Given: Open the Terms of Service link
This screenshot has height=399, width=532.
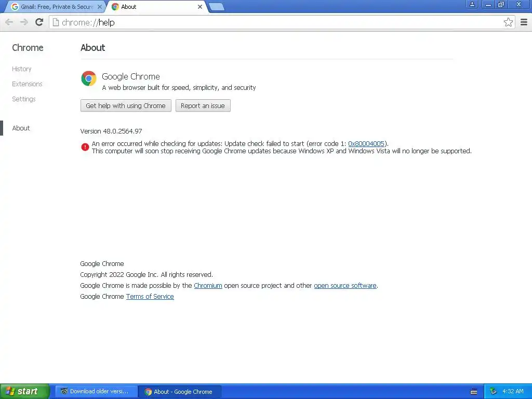Looking at the screenshot, I should click(150, 297).
